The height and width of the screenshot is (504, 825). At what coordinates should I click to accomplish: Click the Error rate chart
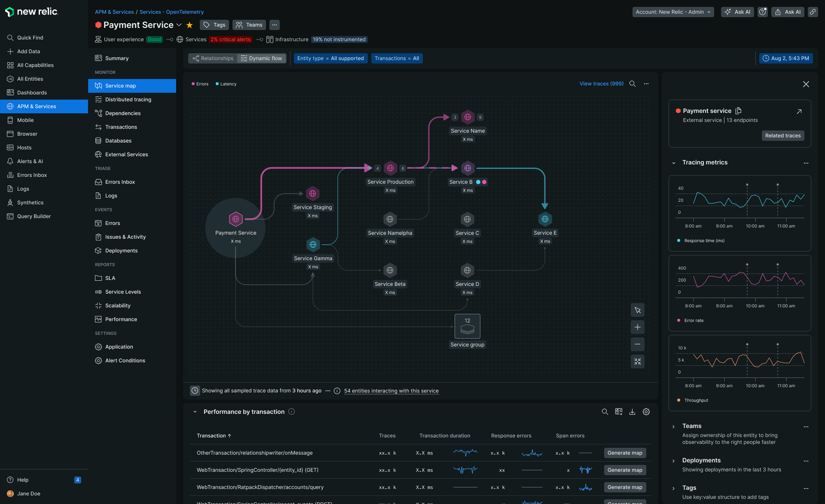point(740,293)
